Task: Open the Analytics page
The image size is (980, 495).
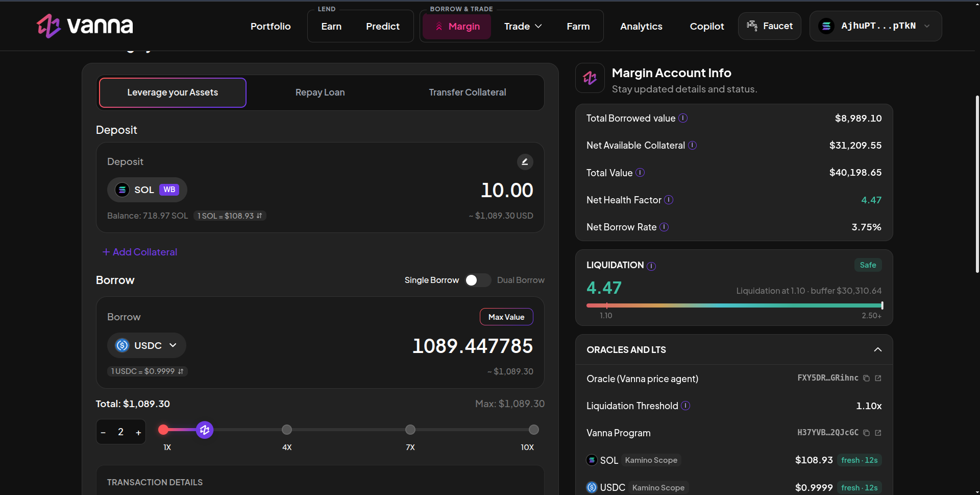Action: click(641, 26)
